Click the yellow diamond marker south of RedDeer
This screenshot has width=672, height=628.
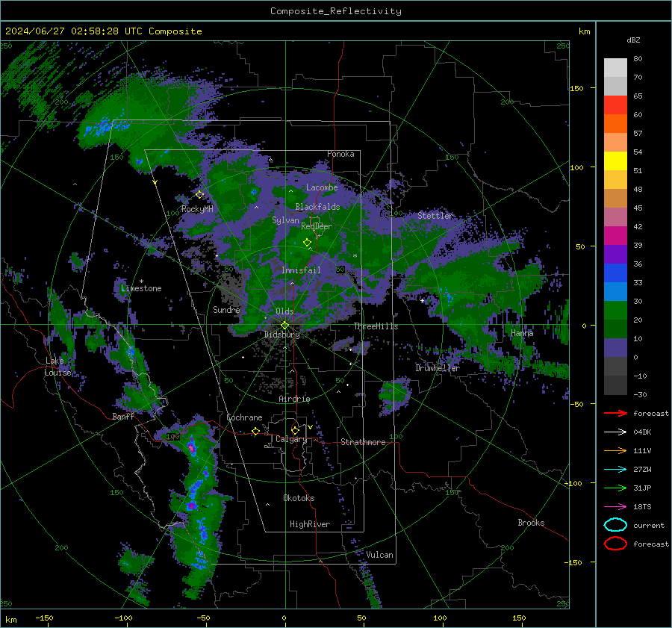point(307,242)
